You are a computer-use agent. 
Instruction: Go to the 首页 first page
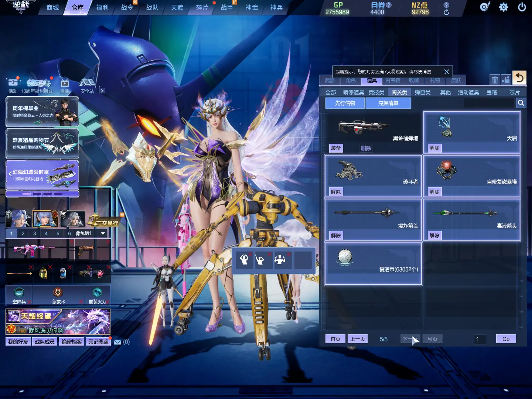click(x=335, y=339)
